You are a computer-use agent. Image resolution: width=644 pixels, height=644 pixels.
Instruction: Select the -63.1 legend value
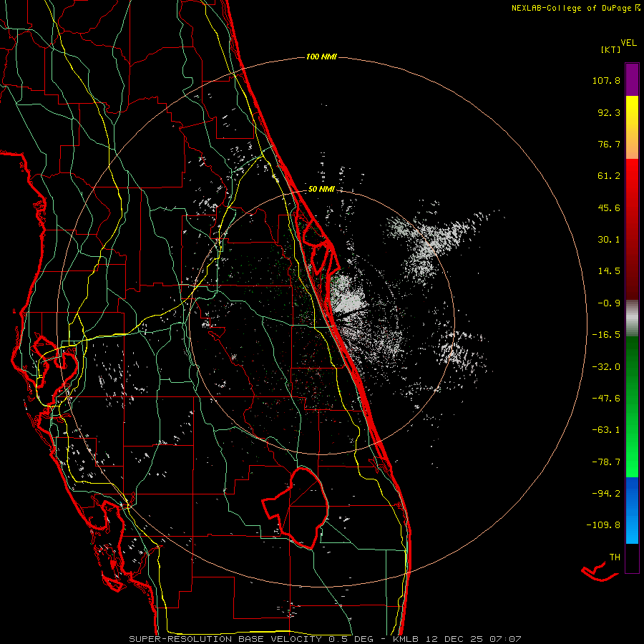pyautogui.click(x=606, y=430)
